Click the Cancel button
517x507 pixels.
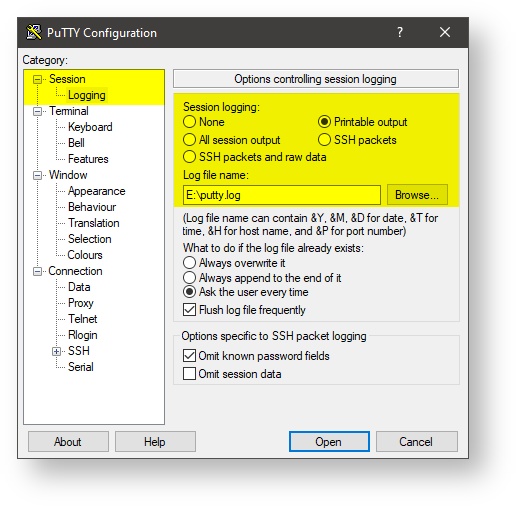[416, 442]
